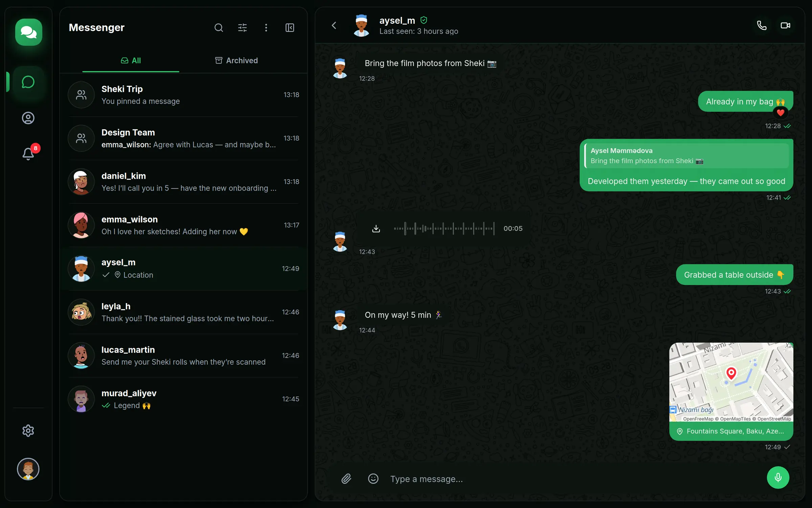Click verified shield badge next to aysel_m

point(424,20)
